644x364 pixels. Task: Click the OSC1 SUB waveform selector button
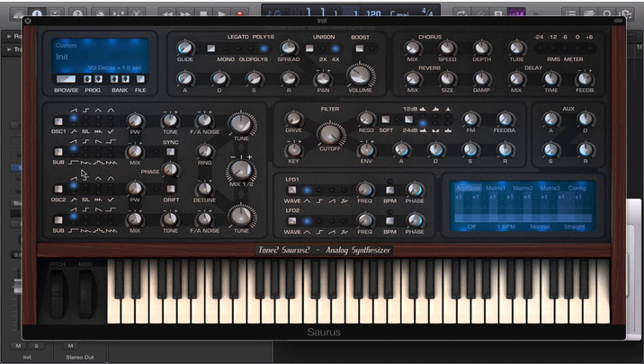tap(58, 152)
